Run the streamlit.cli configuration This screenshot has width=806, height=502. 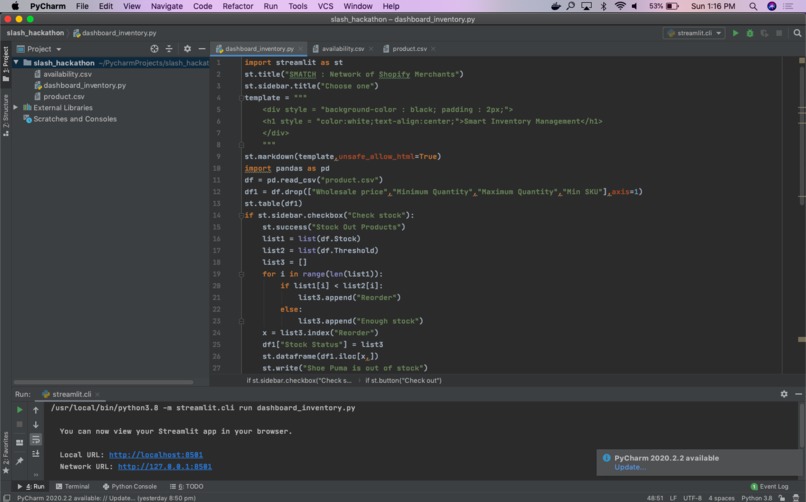point(736,33)
